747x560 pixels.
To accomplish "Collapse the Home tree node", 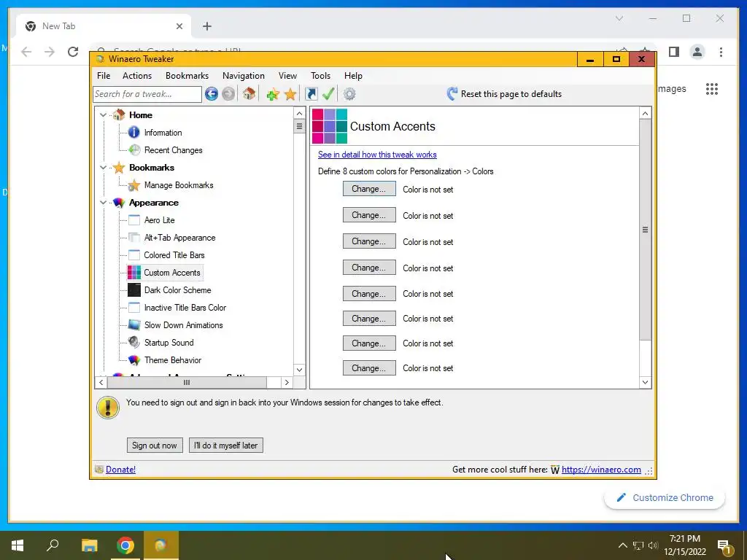I will point(103,114).
